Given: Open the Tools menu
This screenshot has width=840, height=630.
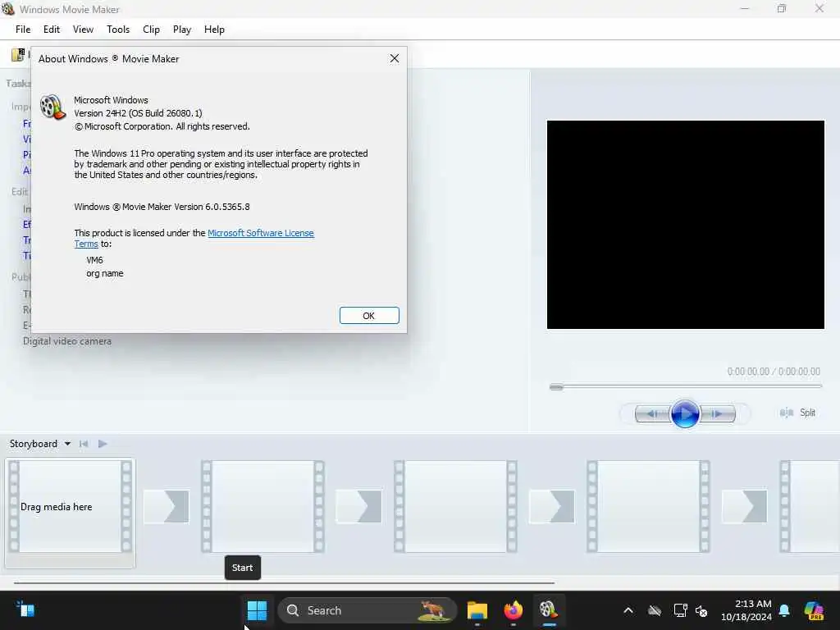Looking at the screenshot, I should tap(118, 30).
